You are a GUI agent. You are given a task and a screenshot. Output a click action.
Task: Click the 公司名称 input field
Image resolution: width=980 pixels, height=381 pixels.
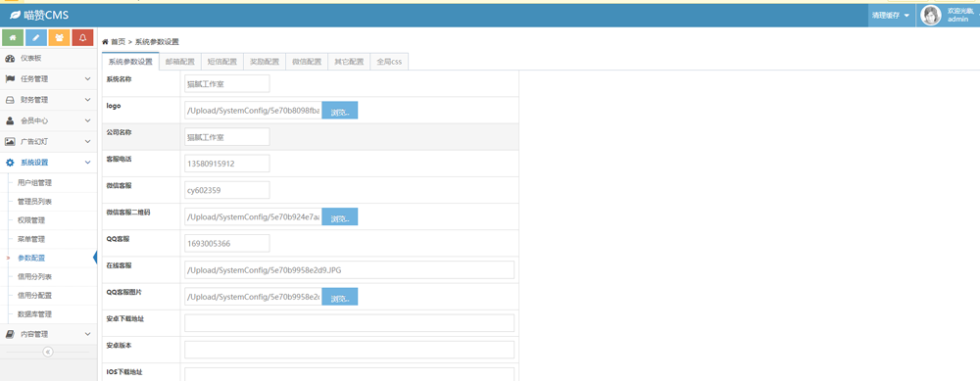click(227, 137)
